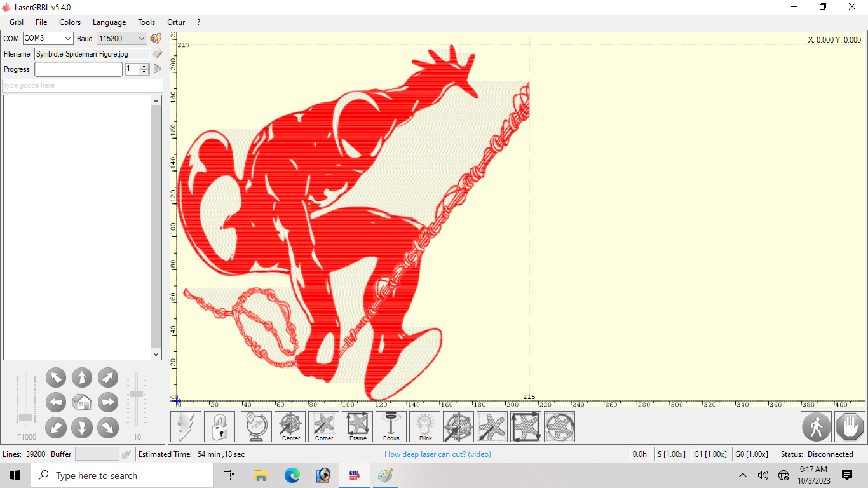Image resolution: width=868 pixels, height=488 pixels.
Task: Click the unlabeled crosshair target button after Blink
Action: click(x=459, y=426)
